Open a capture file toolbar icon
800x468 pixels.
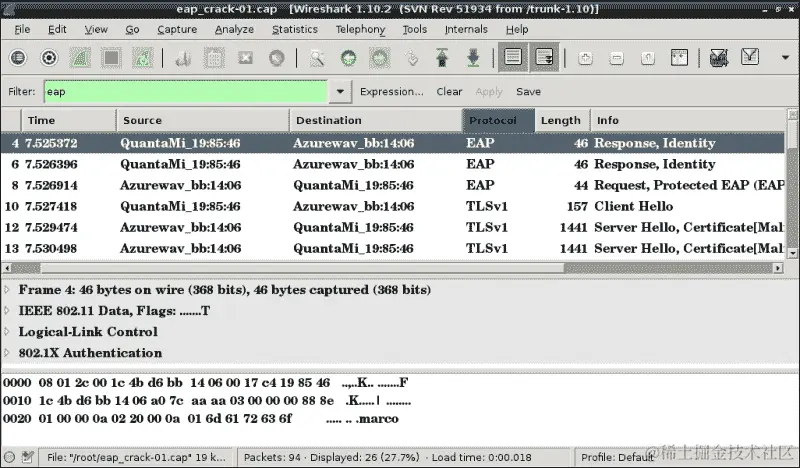(183, 58)
